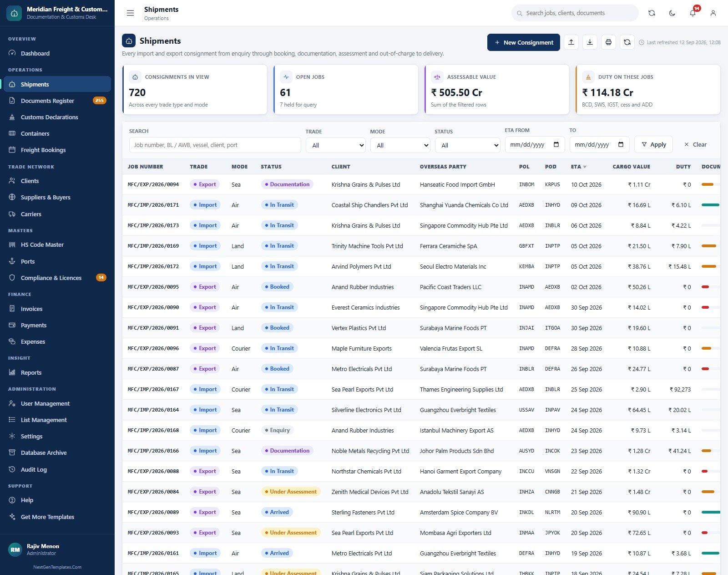This screenshot has height=575, width=728.
Task: Click the refresh icon beside print
Action: point(627,42)
